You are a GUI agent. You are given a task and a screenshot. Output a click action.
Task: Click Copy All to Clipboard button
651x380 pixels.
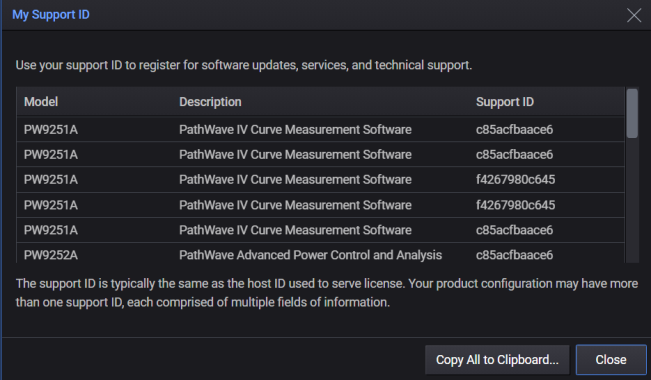[497, 360]
